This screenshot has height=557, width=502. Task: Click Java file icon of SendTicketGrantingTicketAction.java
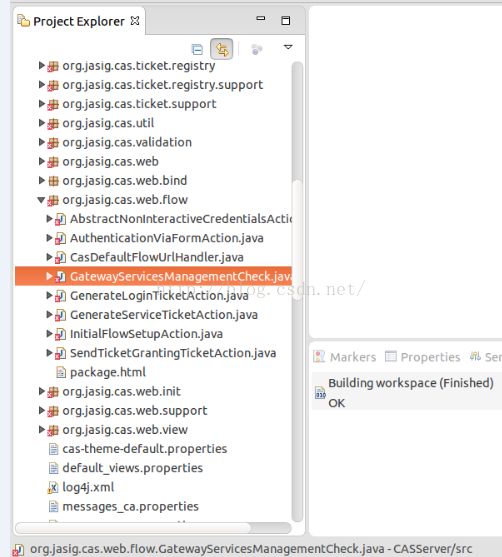pyautogui.click(x=60, y=353)
